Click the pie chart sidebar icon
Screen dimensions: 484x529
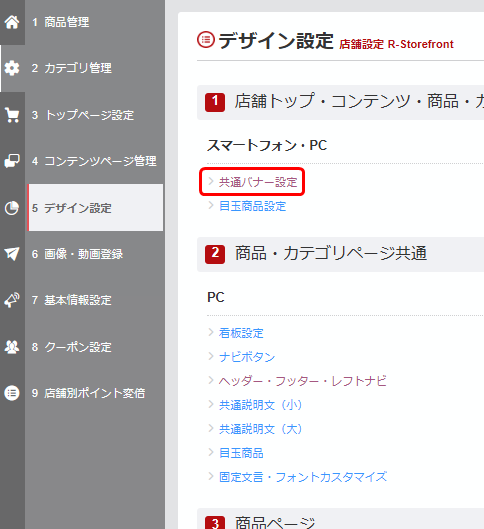pos(12,208)
